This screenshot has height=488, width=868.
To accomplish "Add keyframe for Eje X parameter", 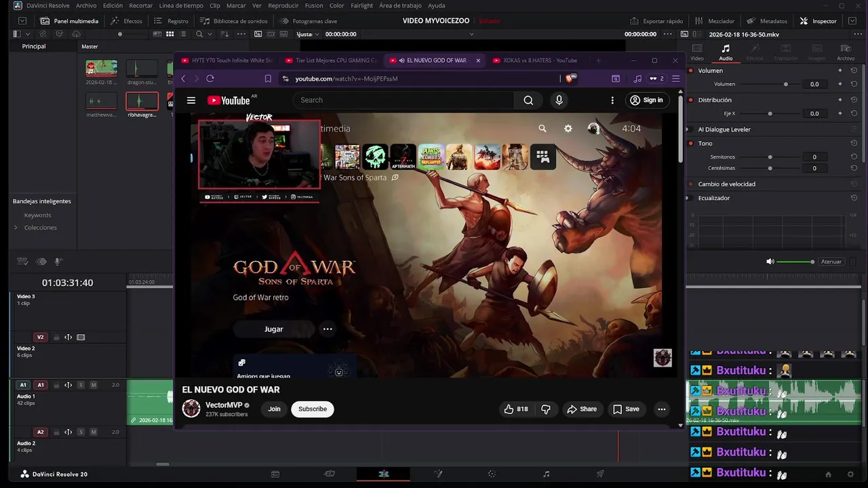I will 840,113.
